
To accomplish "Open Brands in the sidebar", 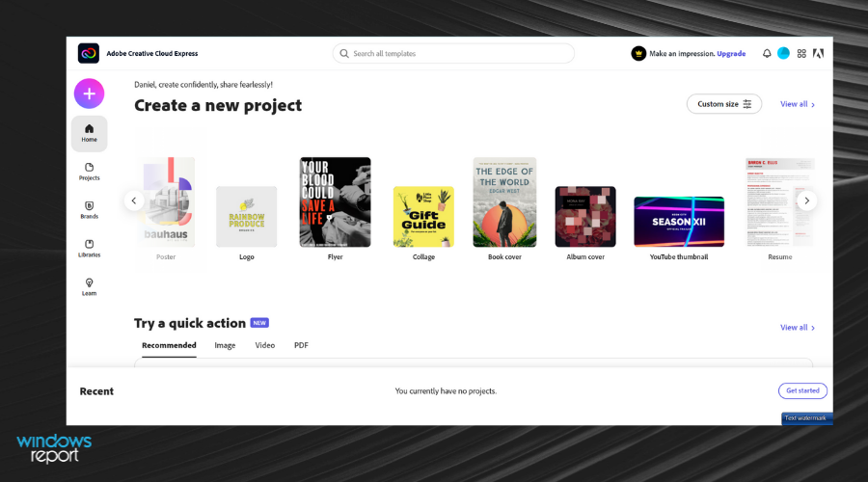I will (x=89, y=210).
